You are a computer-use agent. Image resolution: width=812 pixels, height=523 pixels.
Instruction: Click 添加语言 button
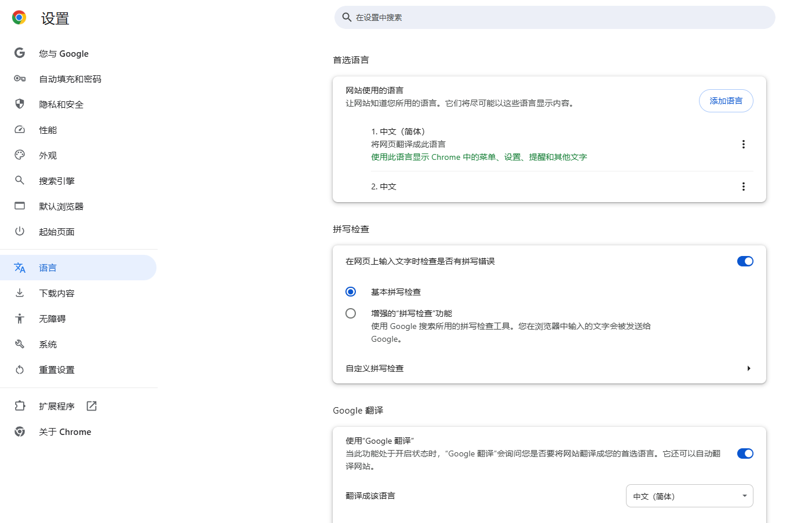(x=726, y=101)
